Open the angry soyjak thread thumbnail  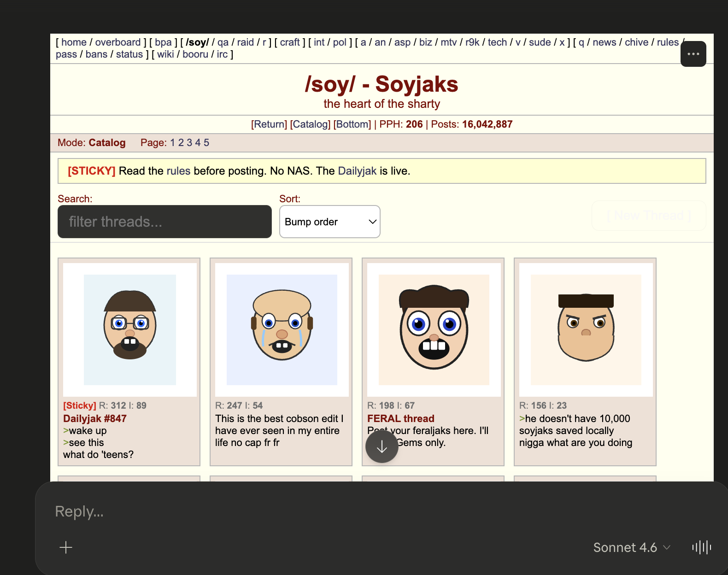[x=586, y=330]
